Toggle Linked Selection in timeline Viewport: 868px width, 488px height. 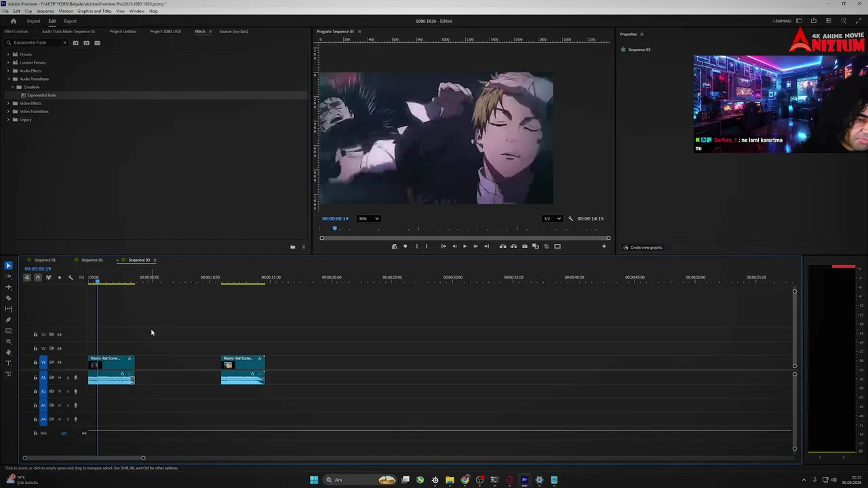click(48, 277)
